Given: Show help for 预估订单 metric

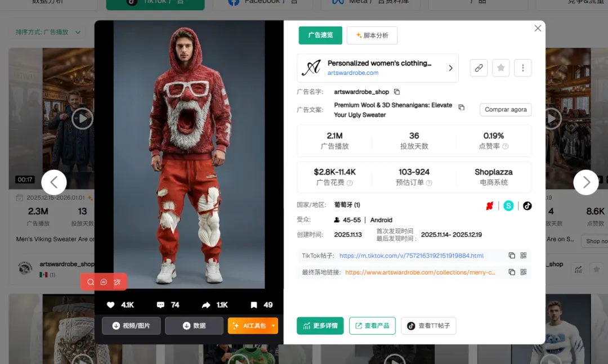Looking at the screenshot, I should pos(429,183).
